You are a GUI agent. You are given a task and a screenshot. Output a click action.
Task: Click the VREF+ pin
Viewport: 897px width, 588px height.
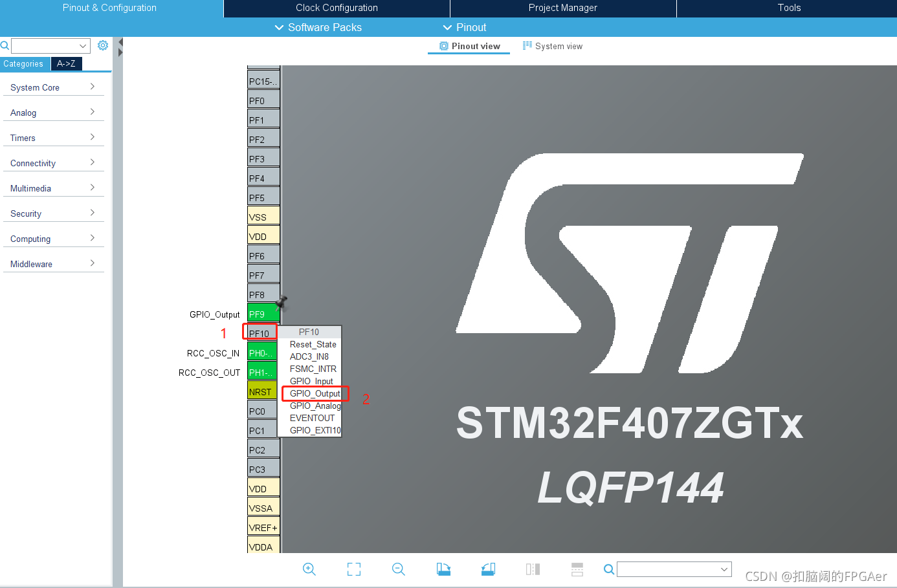pyautogui.click(x=263, y=527)
